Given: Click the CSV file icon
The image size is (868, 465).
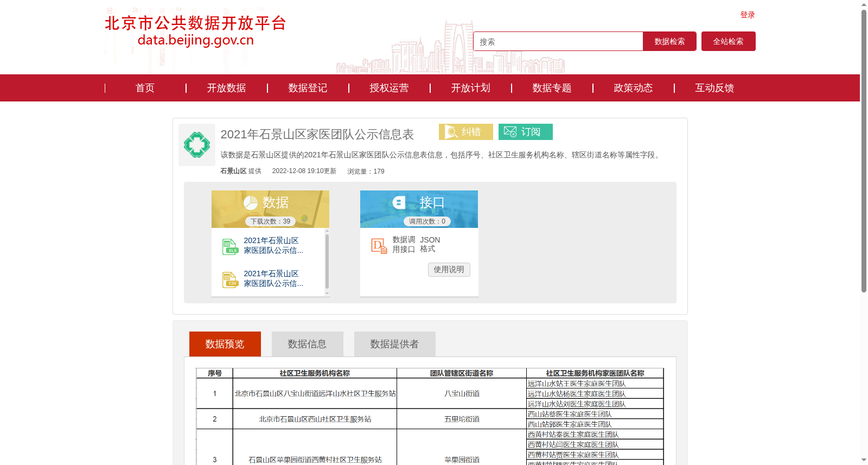Looking at the screenshot, I should 230,279.
